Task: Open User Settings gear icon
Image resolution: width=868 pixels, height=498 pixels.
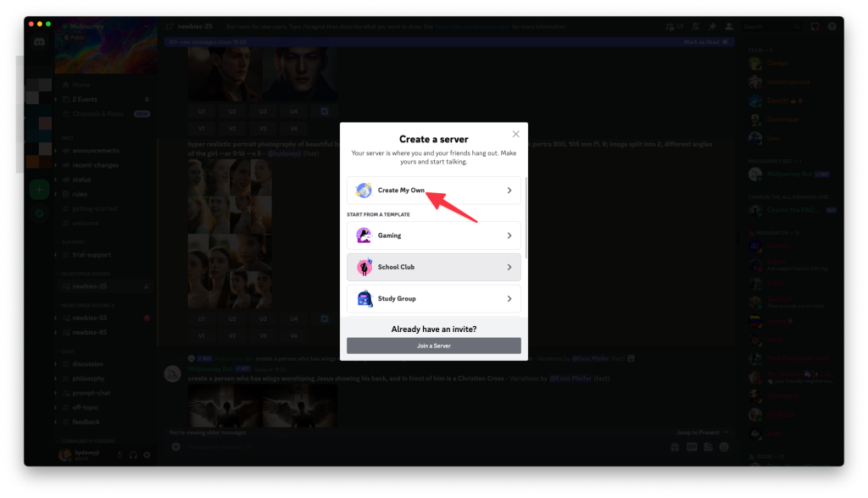Action: 147,455
